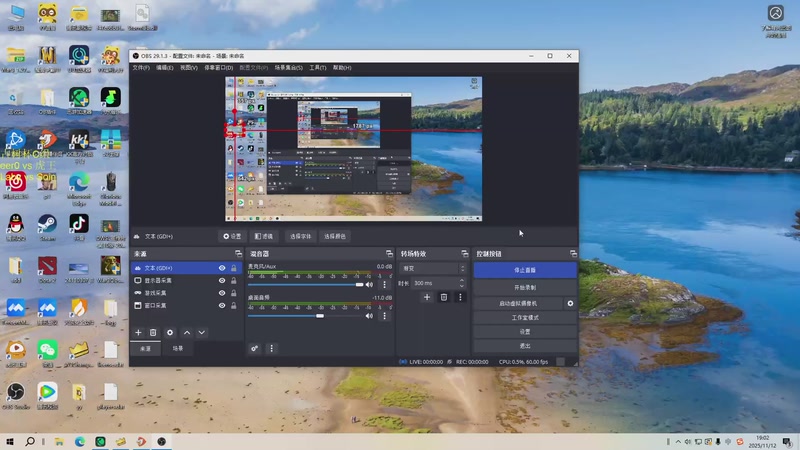Toggle visibility of 显示器采集 source

click(222, 281)
